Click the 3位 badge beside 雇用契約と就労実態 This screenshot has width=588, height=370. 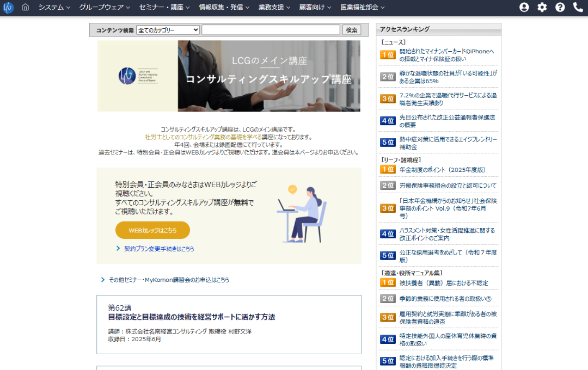click(388, 318)
